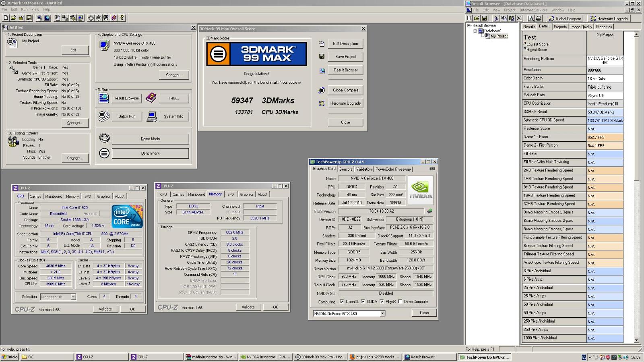Click Validate button in left CPU-Z window
The image size is (644, 362).
click(105, 309)
